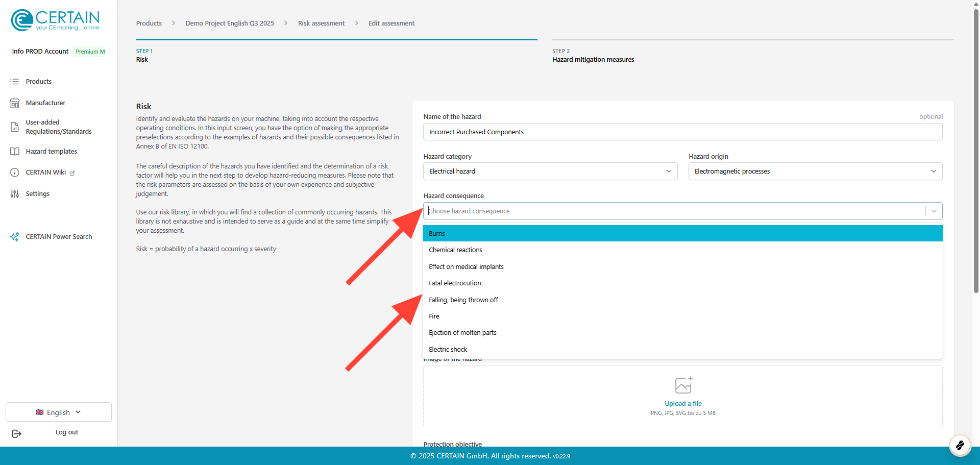980x465 pixels.
Task: Click the UK flag icon in language selector
Action: tap(40, 412)
